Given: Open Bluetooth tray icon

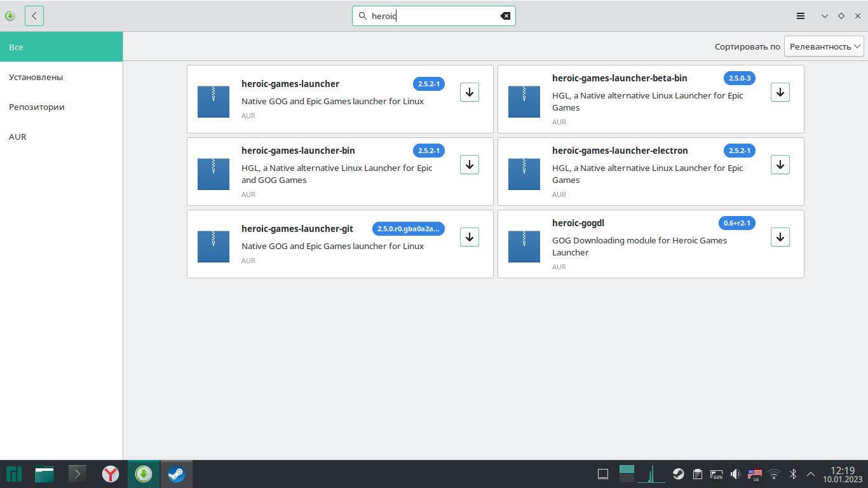Looking at the screenshot, I should coord(793,474).
